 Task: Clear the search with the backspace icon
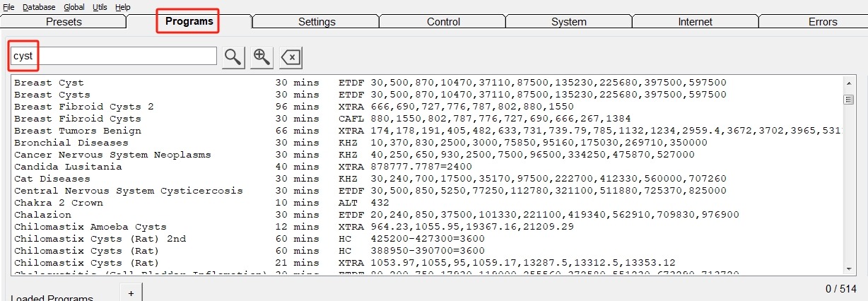[x=291, y=57]
